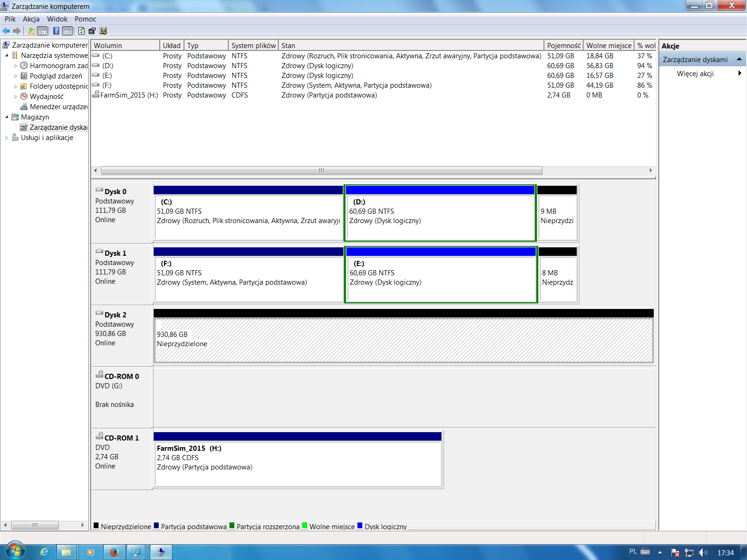Click right scroll arrow of volume list
The height and width of the screenshot is (560, 747).
pos(651,170)
